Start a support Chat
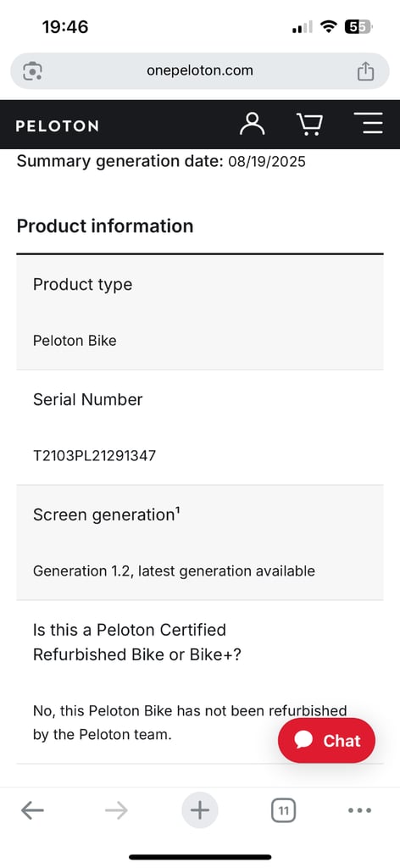400x868 pixels. pos(326,740)
